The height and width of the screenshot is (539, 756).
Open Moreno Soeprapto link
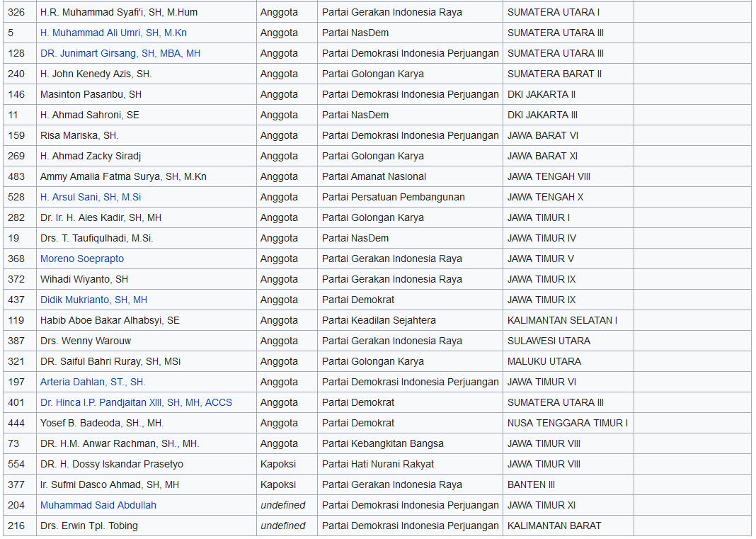(82, 259)
